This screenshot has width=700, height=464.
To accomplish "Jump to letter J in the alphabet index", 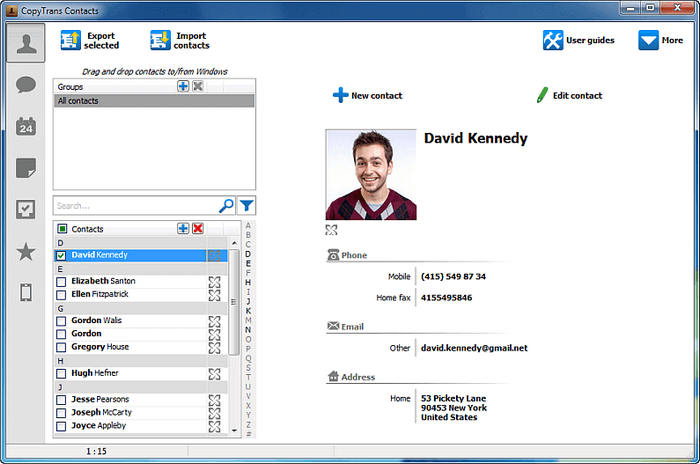I will pyautogui.click(x=248, y=301).
